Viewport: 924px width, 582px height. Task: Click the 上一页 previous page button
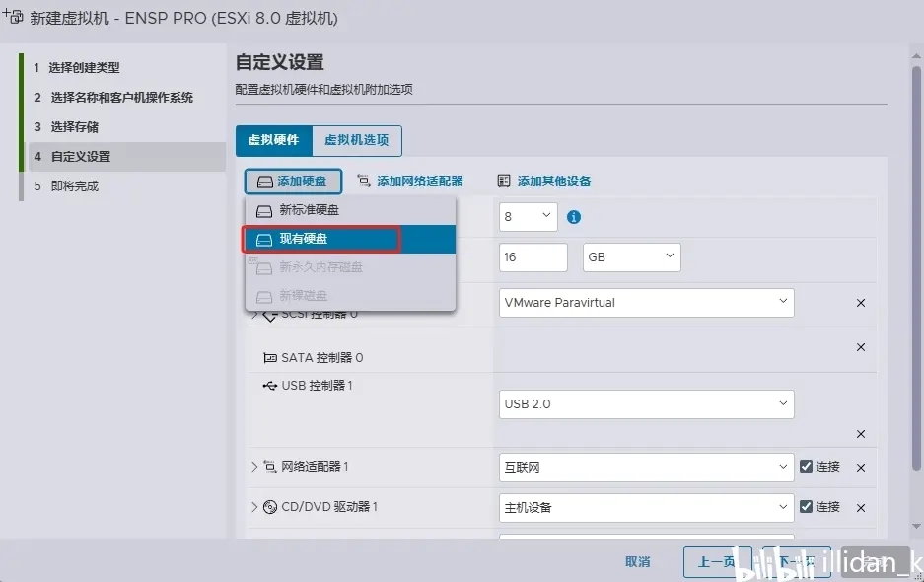tap(717, 562)
